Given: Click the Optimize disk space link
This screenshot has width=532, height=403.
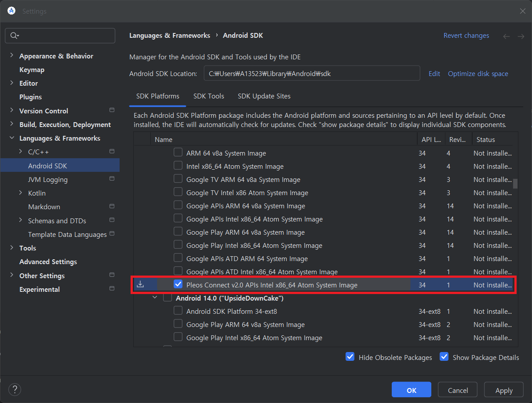Looking at the screenshot, I should [477, 74].
